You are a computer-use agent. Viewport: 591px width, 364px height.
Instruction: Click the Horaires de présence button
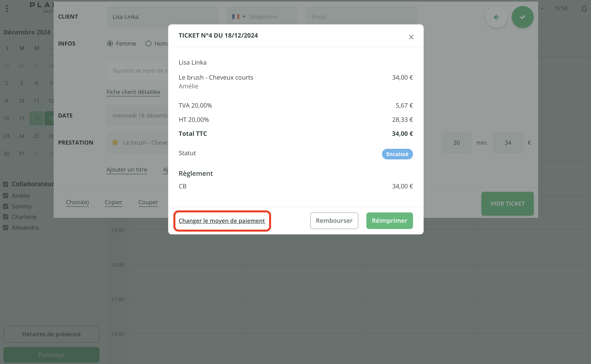(51, 334)
